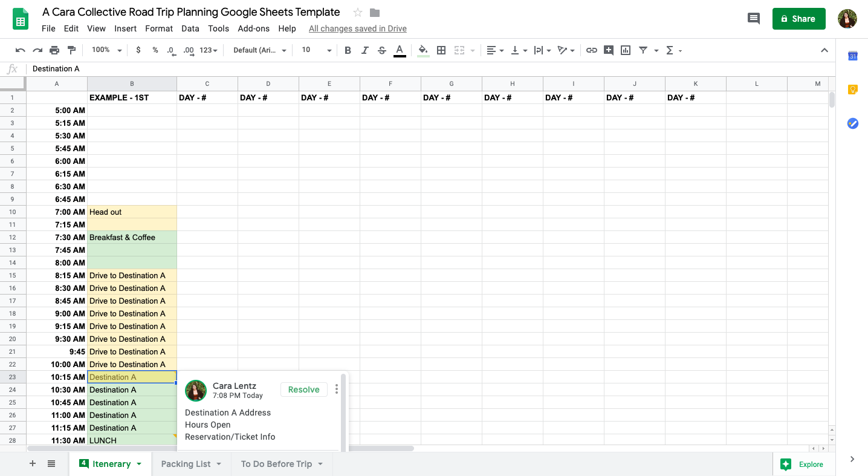Toggle bold formatting
This screenshot has width=868, height=476.
click(348, 50)
